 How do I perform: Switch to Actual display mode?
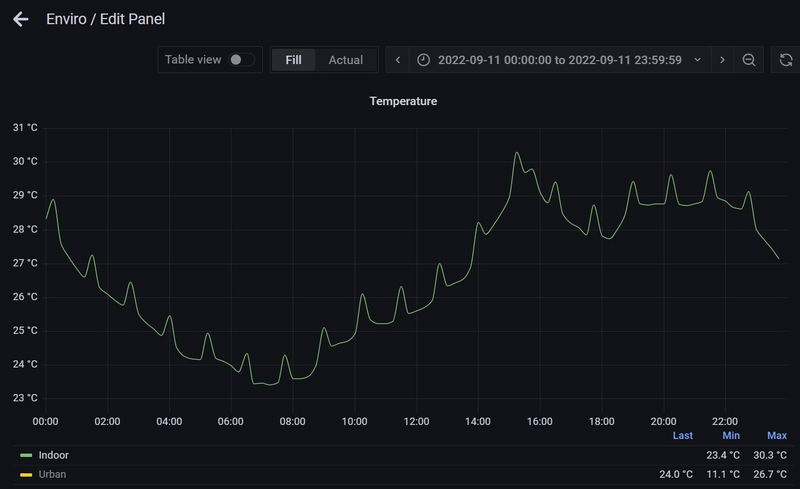pos(346,60)
